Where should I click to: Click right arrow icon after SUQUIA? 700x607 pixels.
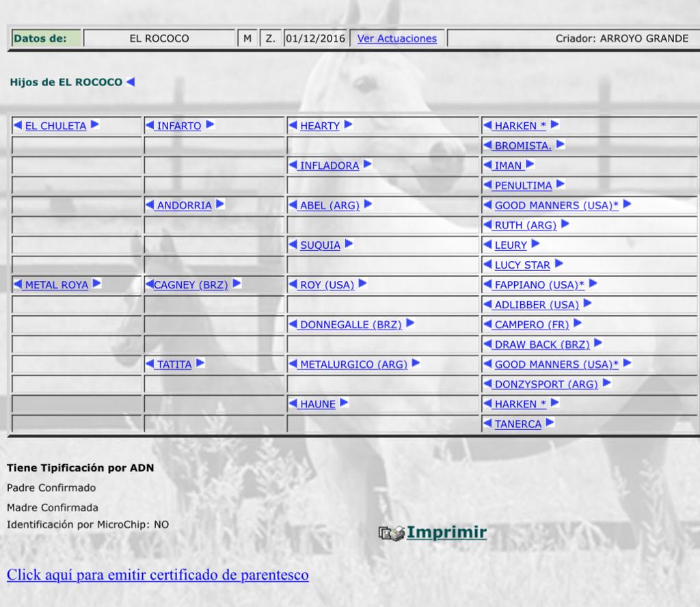[349, 245]
